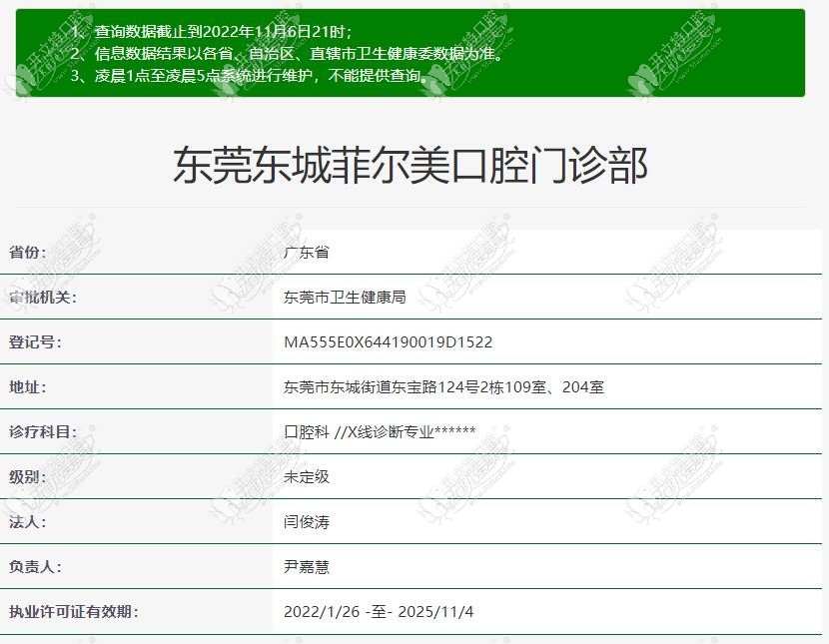Image resolution: width=829 pixels, height=644 pixels.
Task: Click the 负责人 label
Action: coord(35,567)
